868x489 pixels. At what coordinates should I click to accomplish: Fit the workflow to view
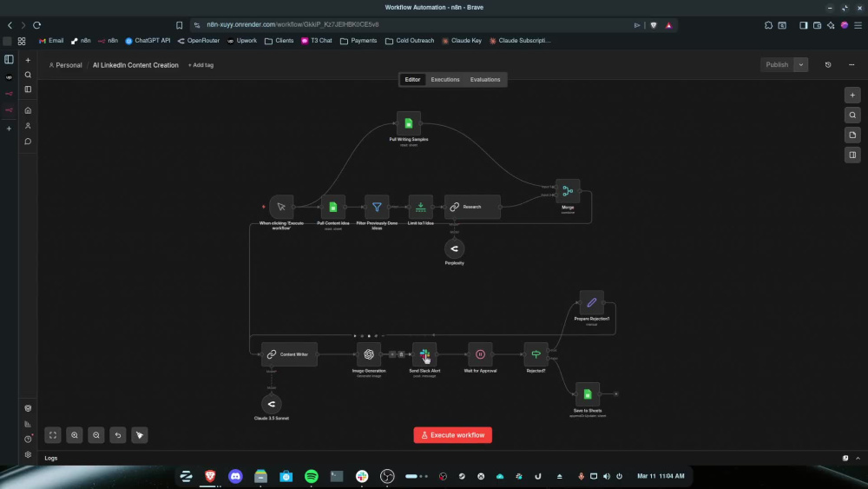coord(53,435)
